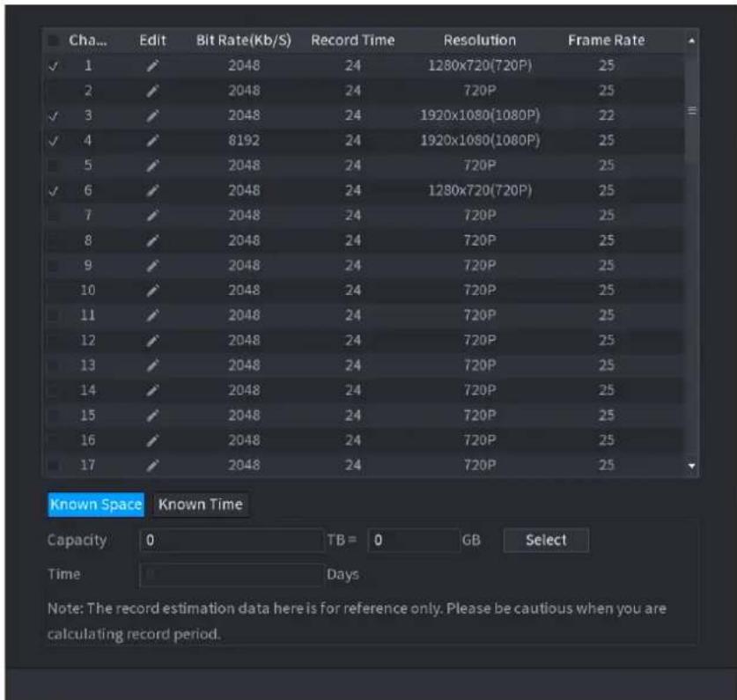The image size is (737, 700).
Task: Edit channel 9 with its pencil icon
Action: (x=152, y=266)
